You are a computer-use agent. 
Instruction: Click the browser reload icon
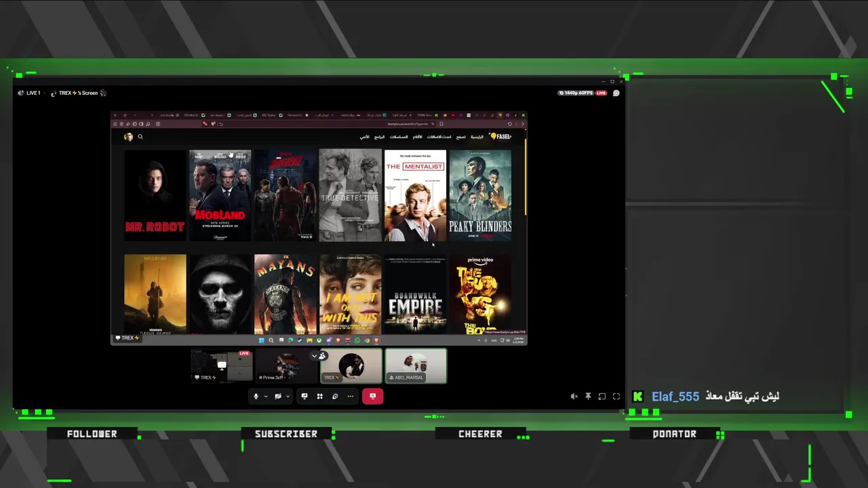click(x=510, y=124)
